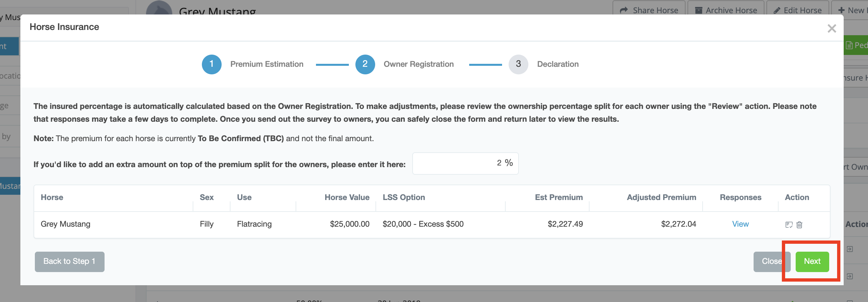The width and height of the screenshot is (868, 302).
Task: Jump to step 3 Declaration circle
Action: tap(518, 64)
